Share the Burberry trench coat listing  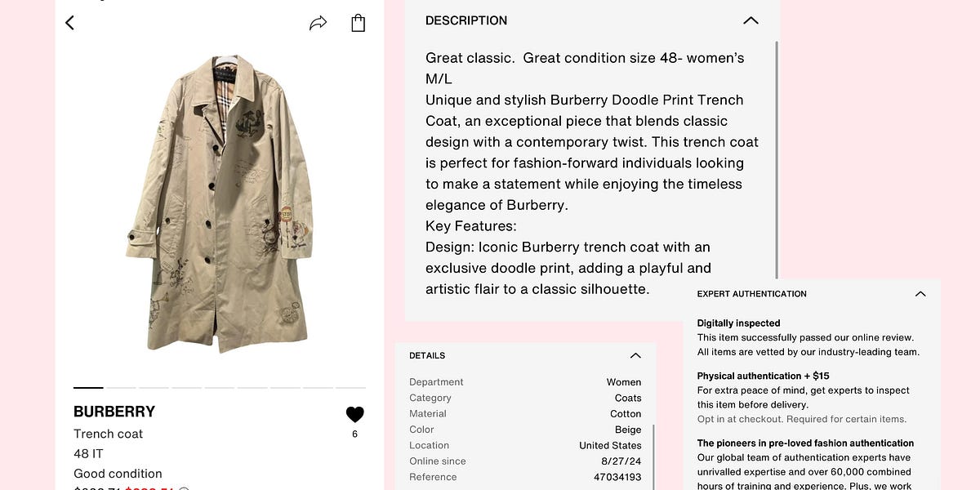tap(318, 22)
